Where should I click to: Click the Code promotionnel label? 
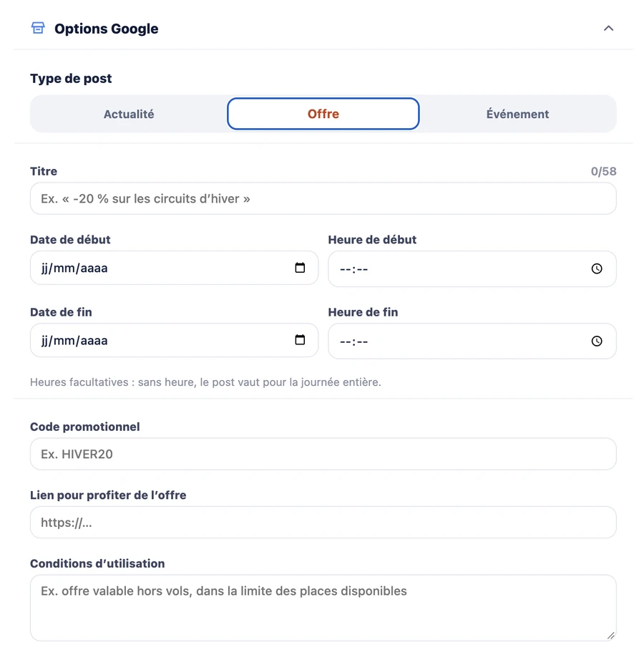(x=84, y=427)
